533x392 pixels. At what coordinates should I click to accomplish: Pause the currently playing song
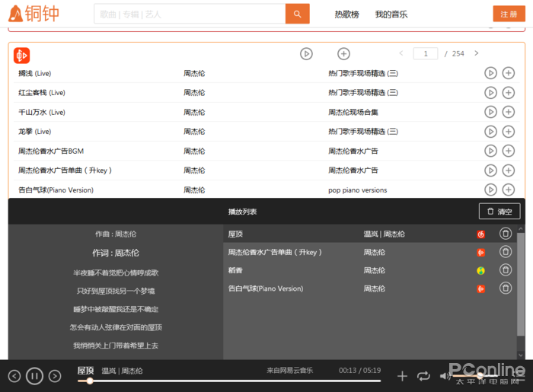click(x=34, y=375)
